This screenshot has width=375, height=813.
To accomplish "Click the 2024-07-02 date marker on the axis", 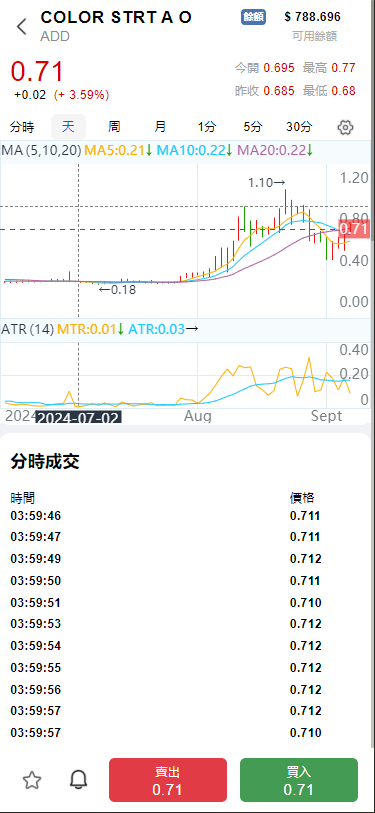I will click(x=78, y=417).
